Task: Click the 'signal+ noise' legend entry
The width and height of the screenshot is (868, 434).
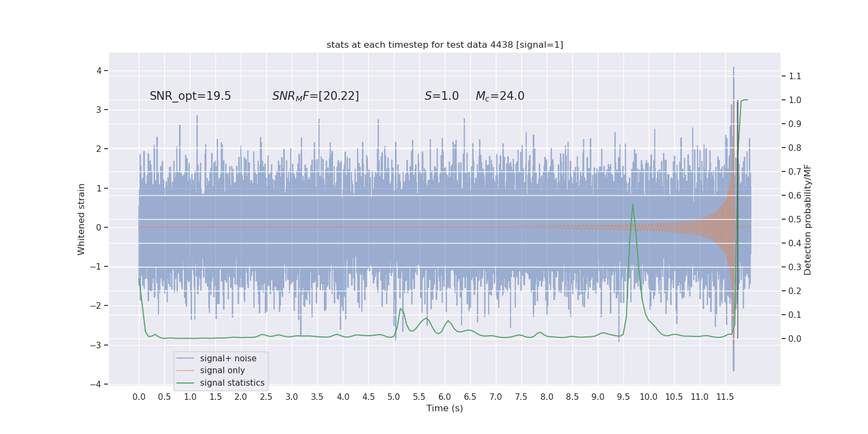Action: click(228, 359)
